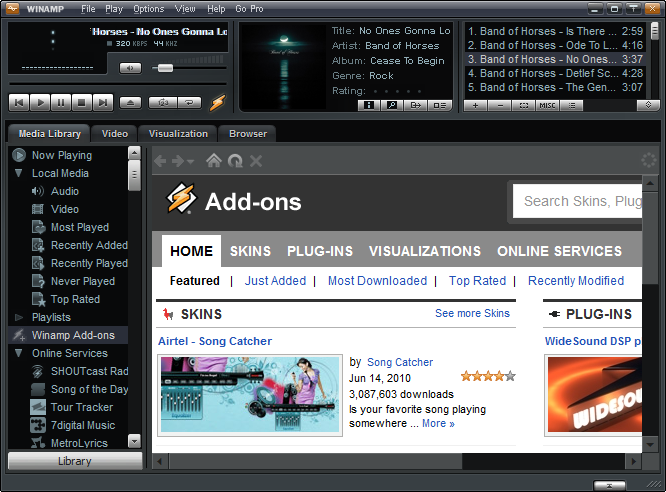Image resolution: width=666 pixels, height=492 pixels.
Task: Click the Song Catcher skin thumbnail
Action: coord(250,395)
